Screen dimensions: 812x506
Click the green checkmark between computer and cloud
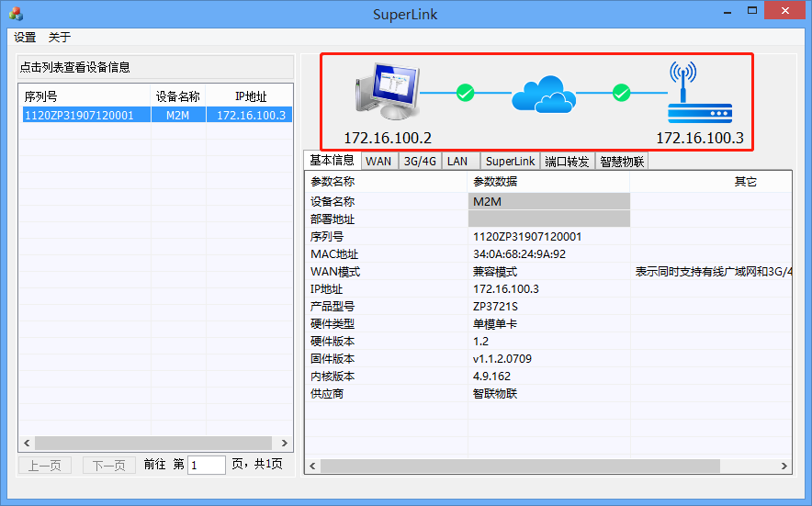click(465, 94)
